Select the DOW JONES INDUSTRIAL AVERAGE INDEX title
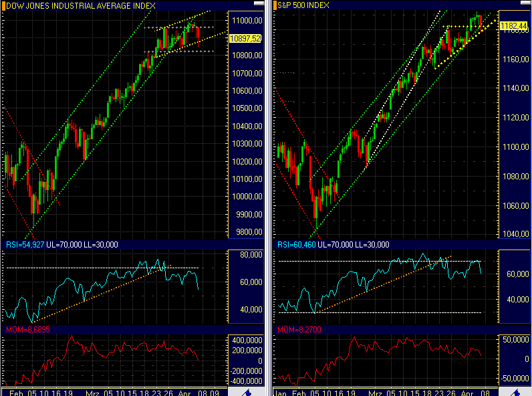 (81, 6)
